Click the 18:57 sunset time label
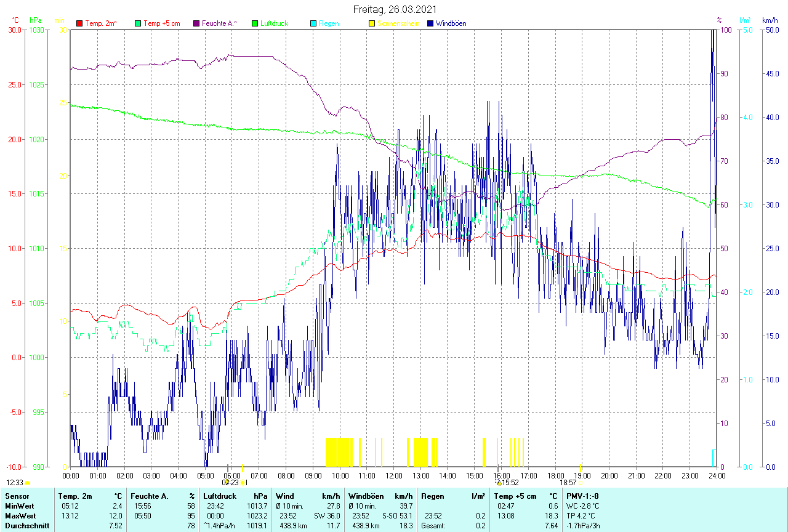Viewport: 788px width, 532px height. tap(568, 483)
